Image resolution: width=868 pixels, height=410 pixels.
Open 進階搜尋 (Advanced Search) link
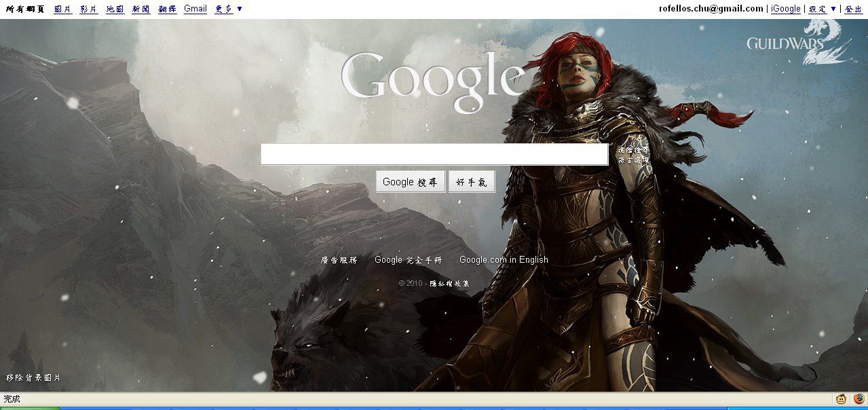633,150
